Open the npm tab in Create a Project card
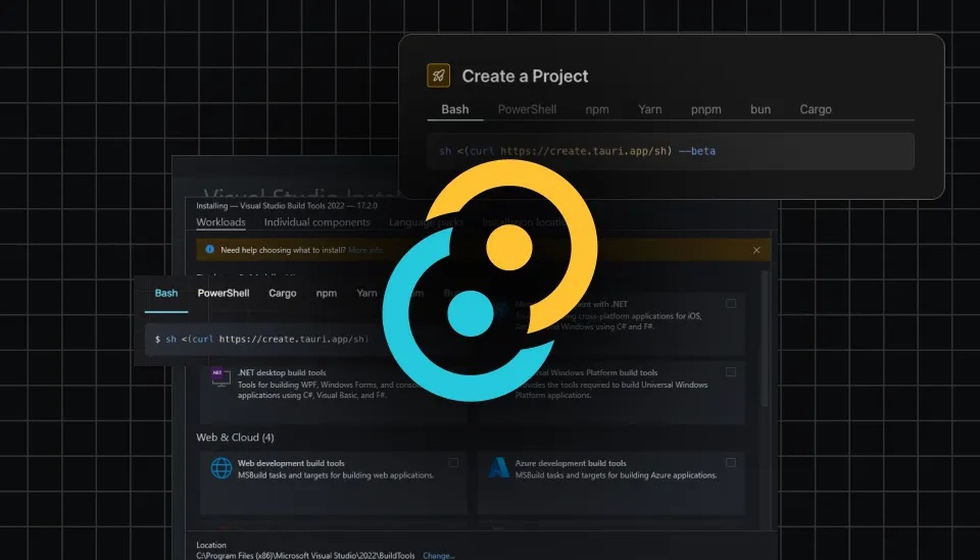980x560 pixels. click(597, 110)
